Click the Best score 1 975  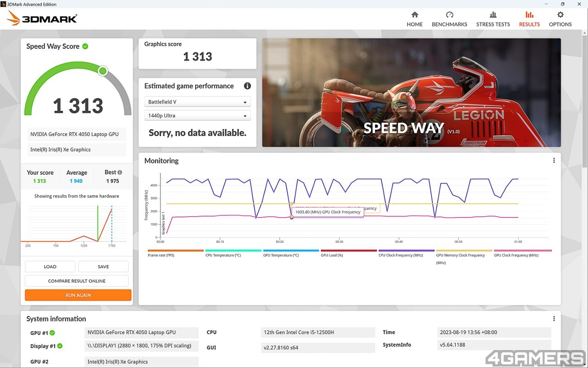pyautogui.click(x=113, y=181)
